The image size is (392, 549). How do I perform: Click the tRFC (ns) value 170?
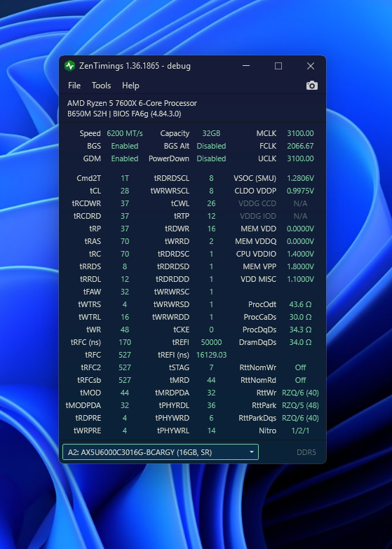click(125, 342)
